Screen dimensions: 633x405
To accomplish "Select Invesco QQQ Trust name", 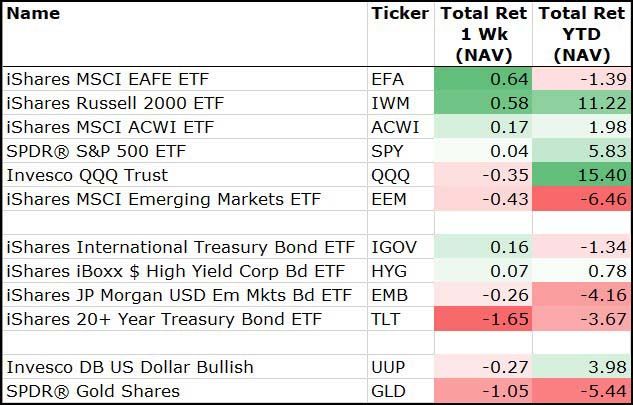I will tap(89, 175).
